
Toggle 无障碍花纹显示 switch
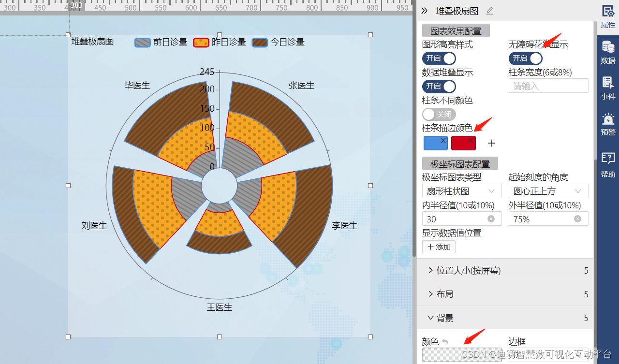[x=526, y=58]
